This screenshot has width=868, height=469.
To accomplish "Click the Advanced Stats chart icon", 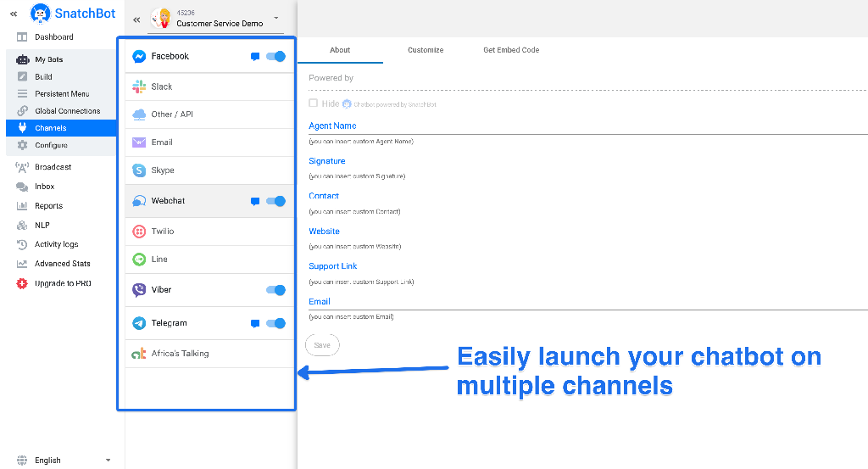I will pos(22,264).
